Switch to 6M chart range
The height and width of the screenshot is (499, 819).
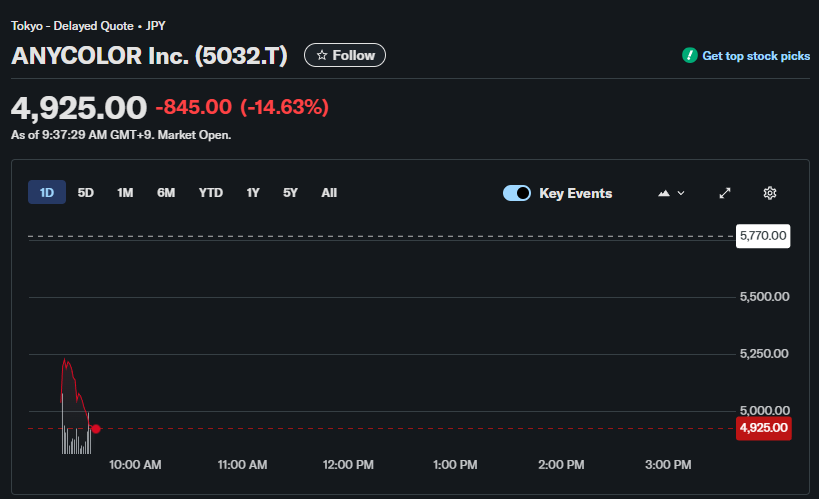pos(166,193)
